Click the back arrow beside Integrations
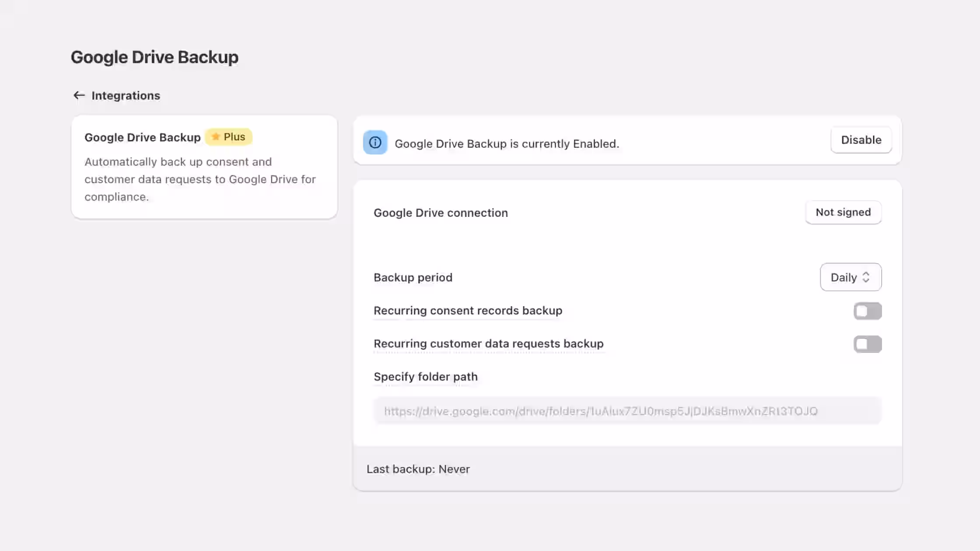Screen dimensions: 980x551 pos(79,95)
